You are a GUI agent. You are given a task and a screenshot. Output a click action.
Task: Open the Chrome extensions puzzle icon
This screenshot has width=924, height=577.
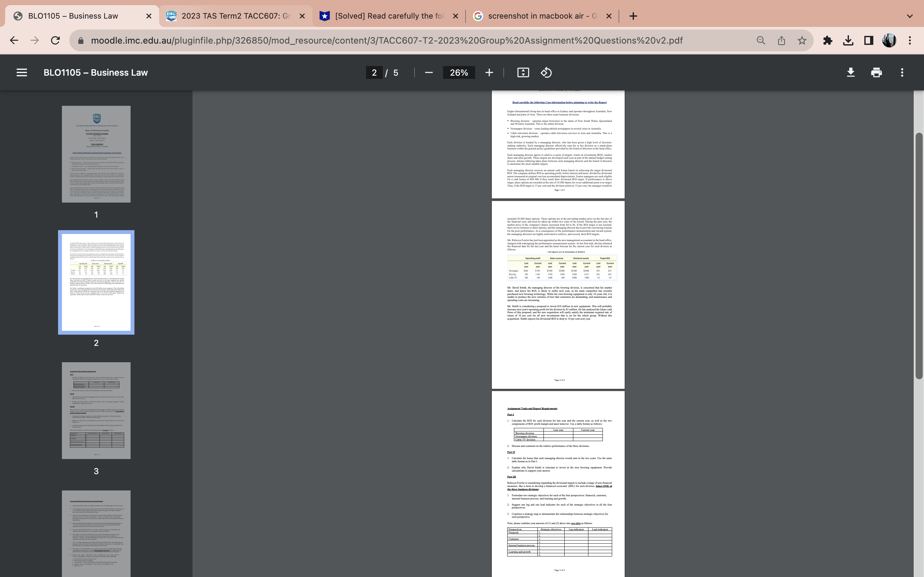click(x=828, y=40)
